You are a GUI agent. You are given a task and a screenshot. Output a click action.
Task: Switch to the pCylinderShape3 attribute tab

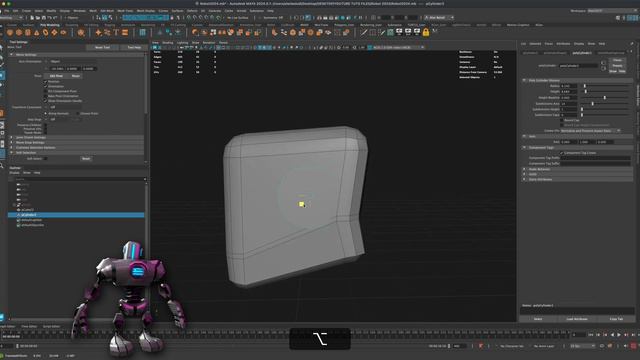click(x=555, y=53)
